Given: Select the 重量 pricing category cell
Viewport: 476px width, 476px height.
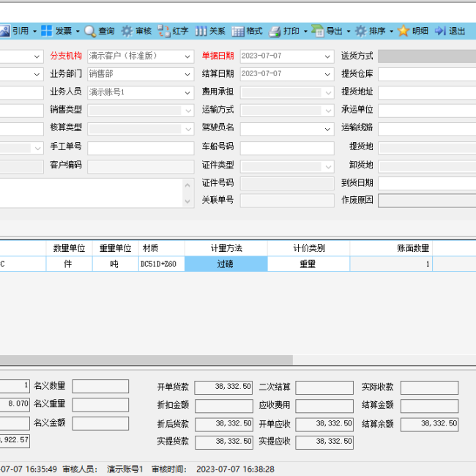Looking at the screenshot, I should point(309,264).
